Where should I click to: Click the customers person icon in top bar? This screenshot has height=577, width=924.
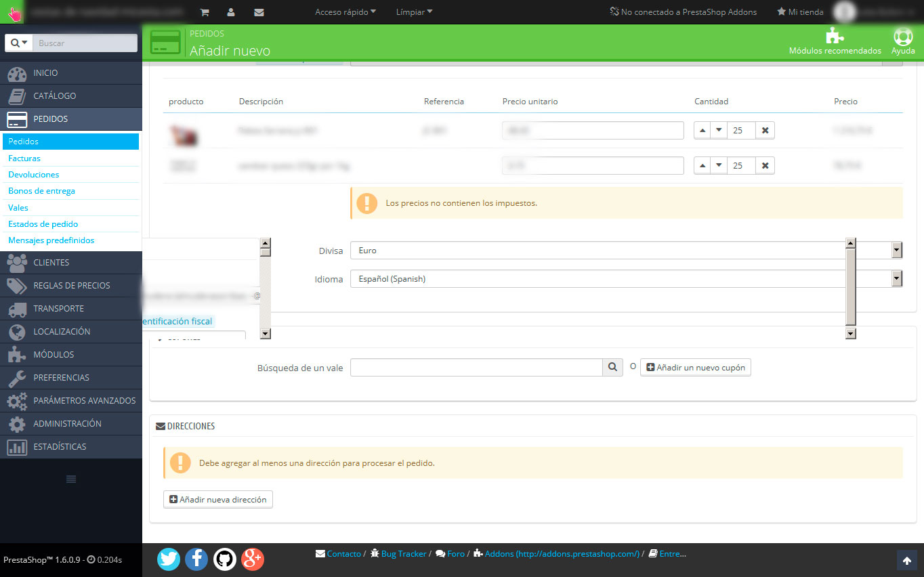pyautogui.click(x=231, y=12)
